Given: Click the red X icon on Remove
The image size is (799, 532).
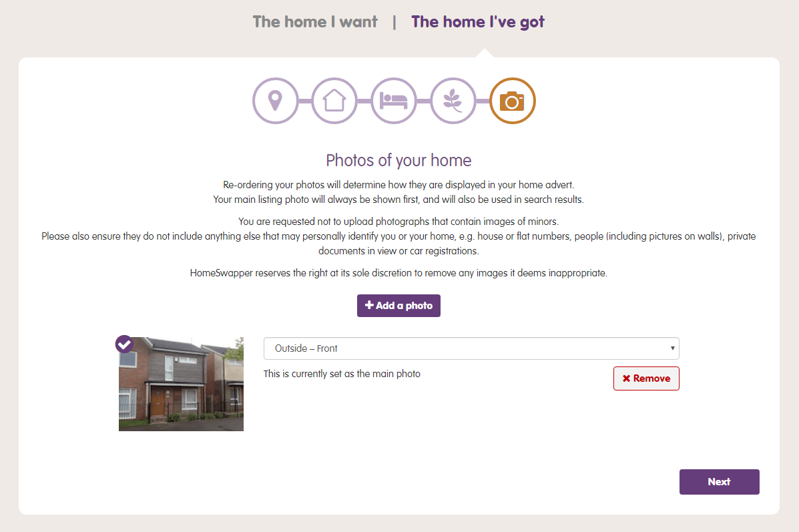Looking at the screenshot, I should pyautogui.click(x=626, y=378).
